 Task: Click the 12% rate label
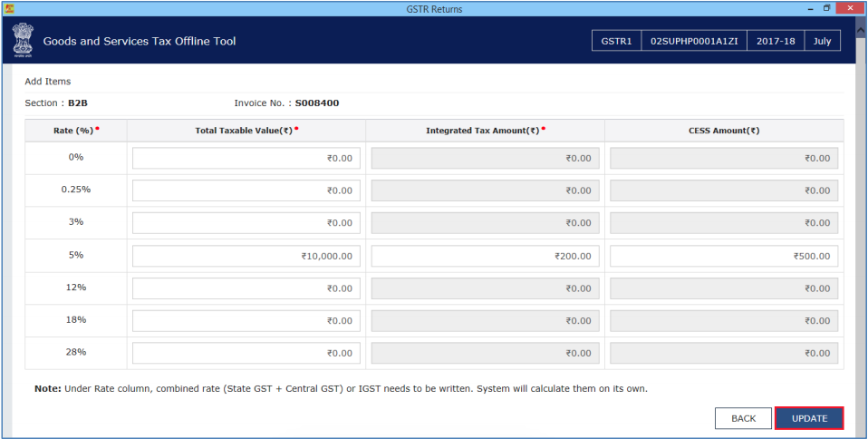(x=76, y=288)
